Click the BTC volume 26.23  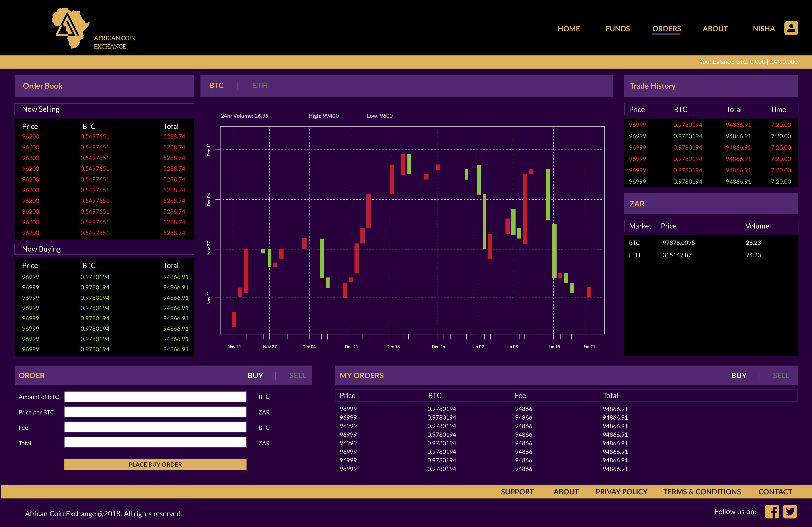click(x=753, y=243)
